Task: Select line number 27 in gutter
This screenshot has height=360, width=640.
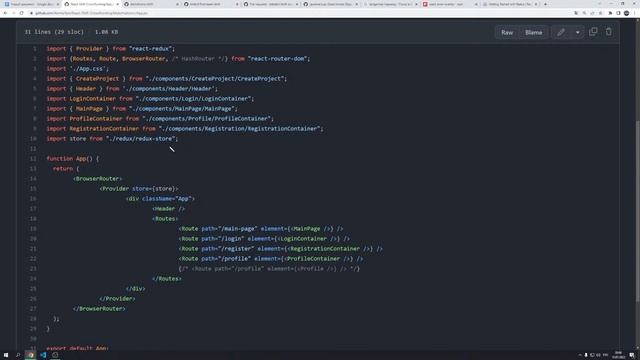Action: pyautogui.click(x=33, y=309)
